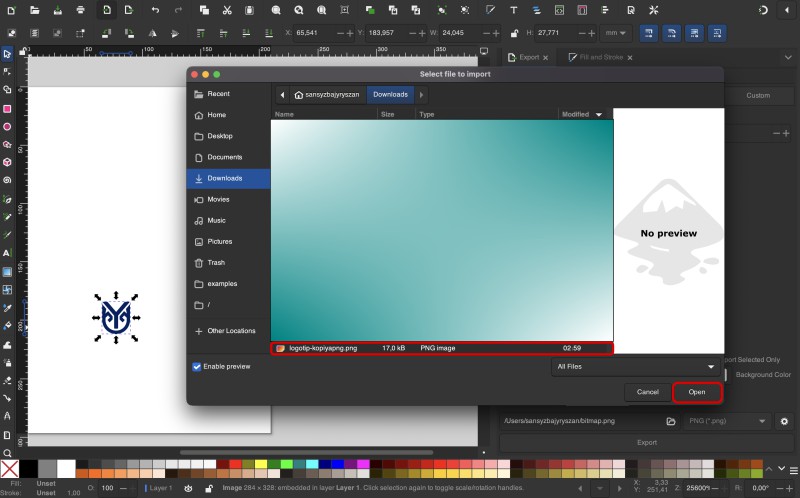
Task: Select the Spiral tool
Action: point(7,180)
